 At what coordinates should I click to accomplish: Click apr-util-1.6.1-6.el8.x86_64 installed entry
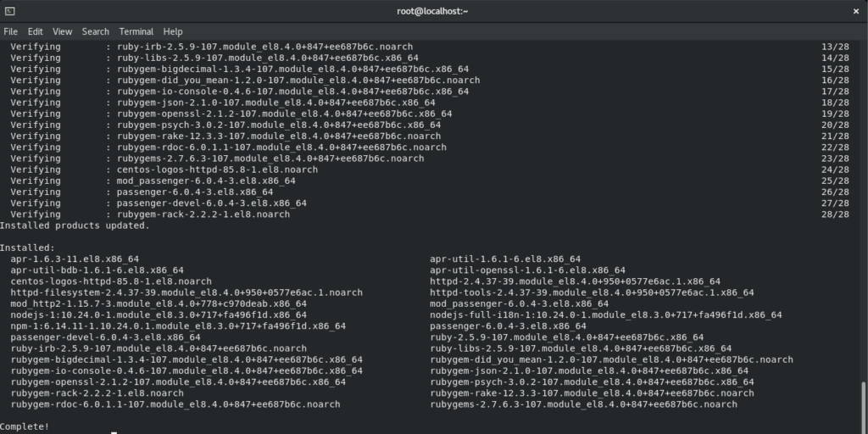[505, 259]
